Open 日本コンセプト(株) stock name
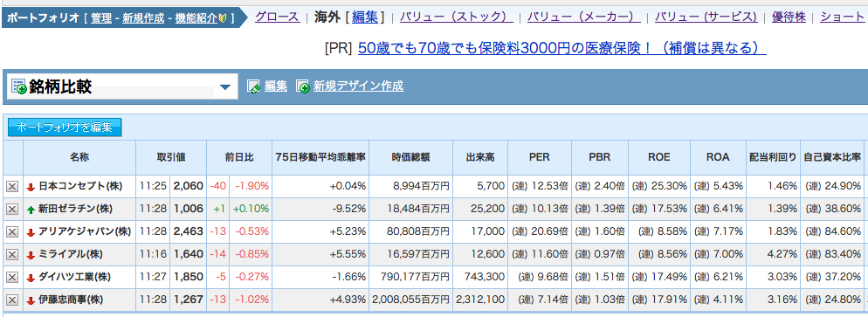This screenshot has height=317, width=868. point(80,186)
